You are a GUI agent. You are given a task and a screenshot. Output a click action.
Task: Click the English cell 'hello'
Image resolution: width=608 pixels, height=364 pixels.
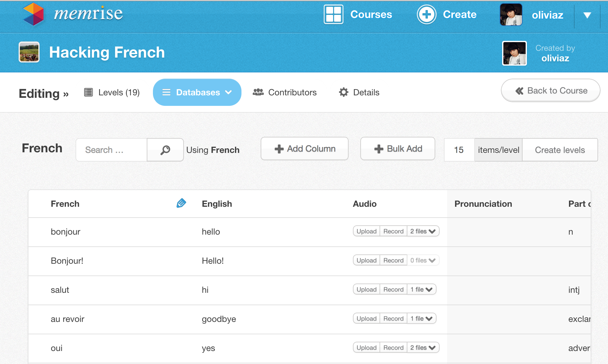pos(211,232)
